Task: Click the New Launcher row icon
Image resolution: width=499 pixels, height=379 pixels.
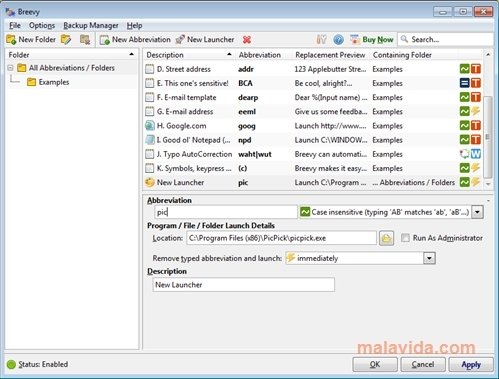Action: (x=150, y=183)
